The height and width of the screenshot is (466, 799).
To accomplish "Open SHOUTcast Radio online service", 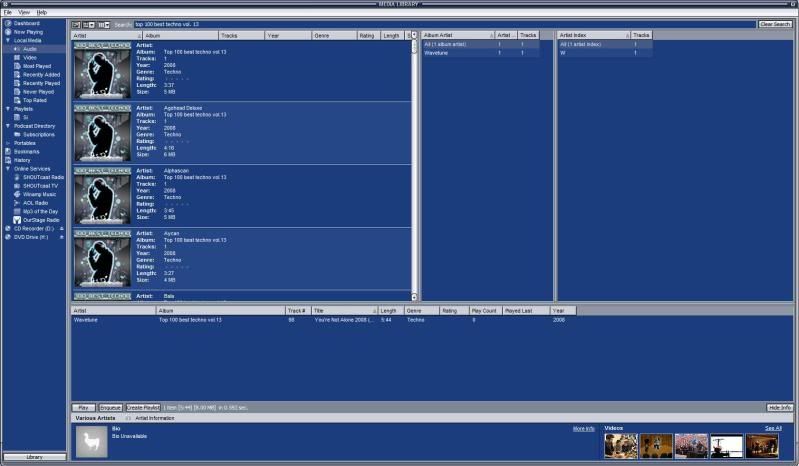I will [x=43, y=177].
